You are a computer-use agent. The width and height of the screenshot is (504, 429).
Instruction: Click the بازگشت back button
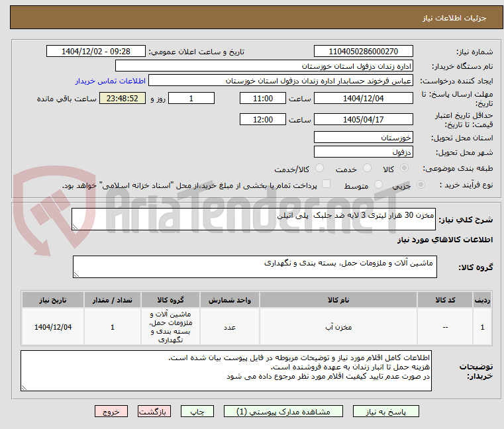154,411
